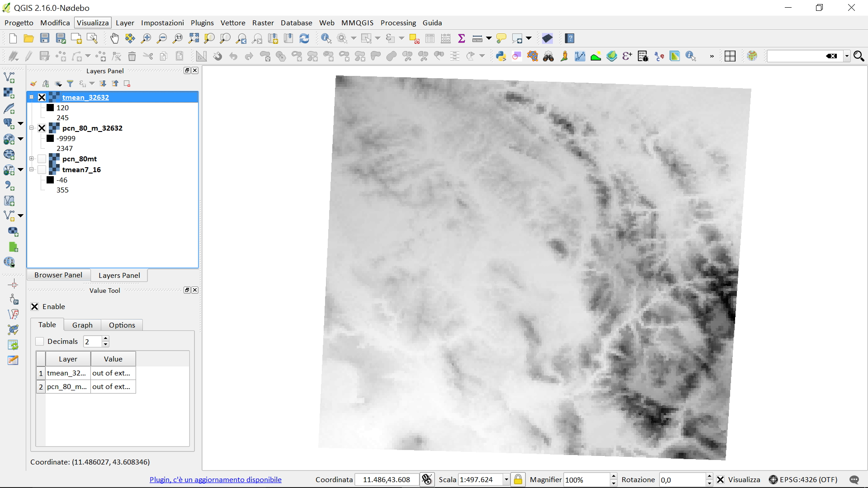Switch to Browser Panel tab
Screen dimensions: 868x488
coord(58,275)
